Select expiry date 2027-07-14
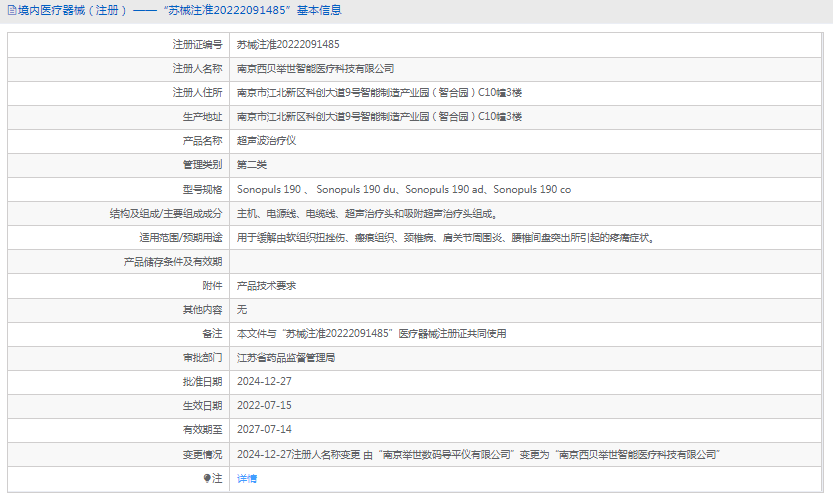This screenshot has height=500, width=833. pos(264,429)
